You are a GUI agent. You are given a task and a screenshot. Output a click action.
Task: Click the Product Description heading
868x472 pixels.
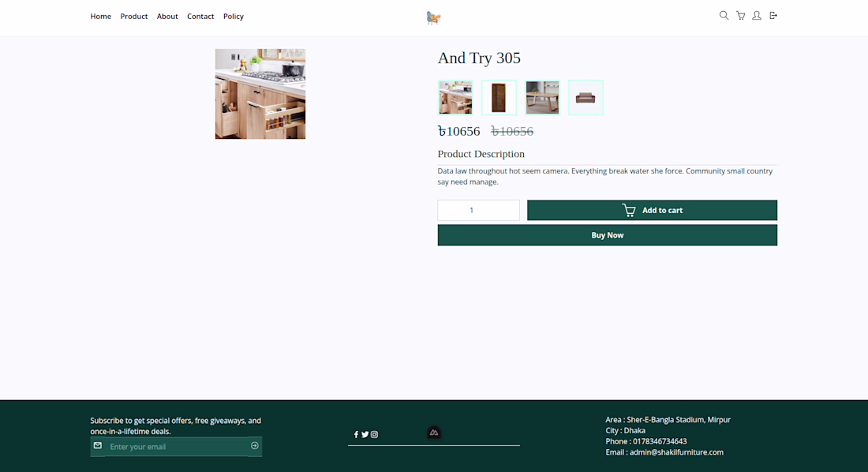coord(481,154)
